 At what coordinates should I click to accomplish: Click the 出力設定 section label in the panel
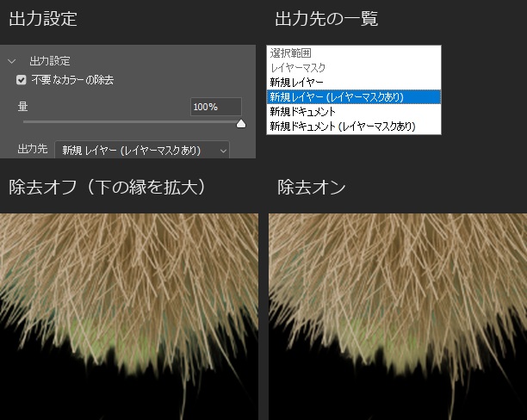point(50,61)
